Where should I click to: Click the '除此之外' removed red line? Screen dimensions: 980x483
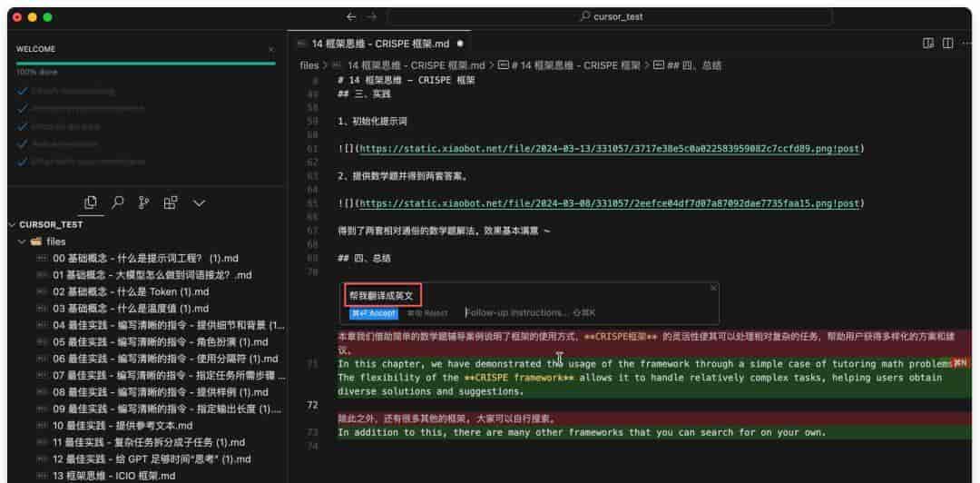tap(446, 419)
